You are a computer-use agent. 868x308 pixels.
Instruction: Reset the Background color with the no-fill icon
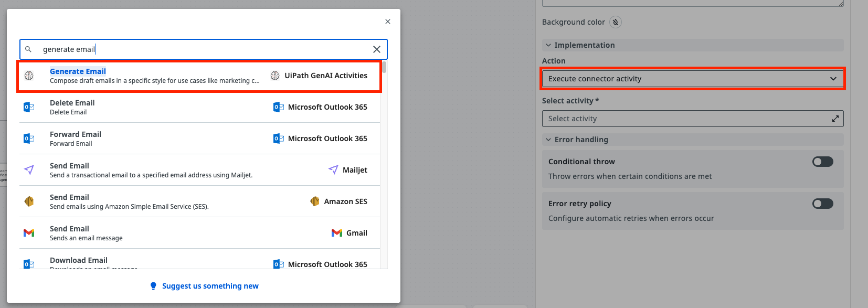[x=616, y=22]
